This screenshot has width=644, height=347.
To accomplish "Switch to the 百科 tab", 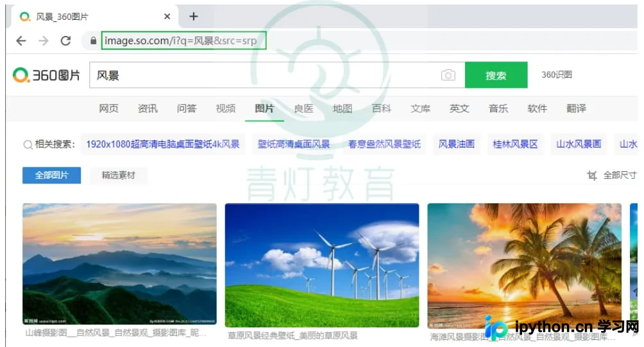I will coord(382,108).
